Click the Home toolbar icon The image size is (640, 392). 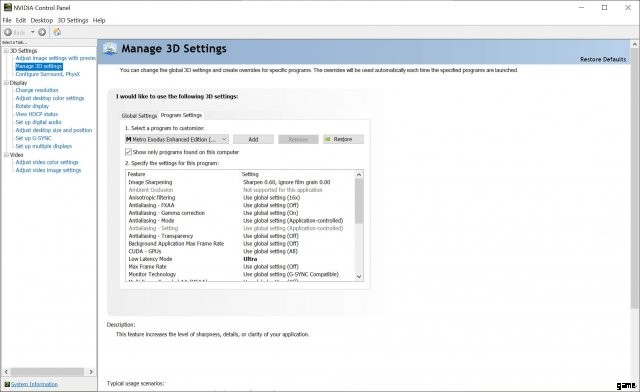coord(57,32)
